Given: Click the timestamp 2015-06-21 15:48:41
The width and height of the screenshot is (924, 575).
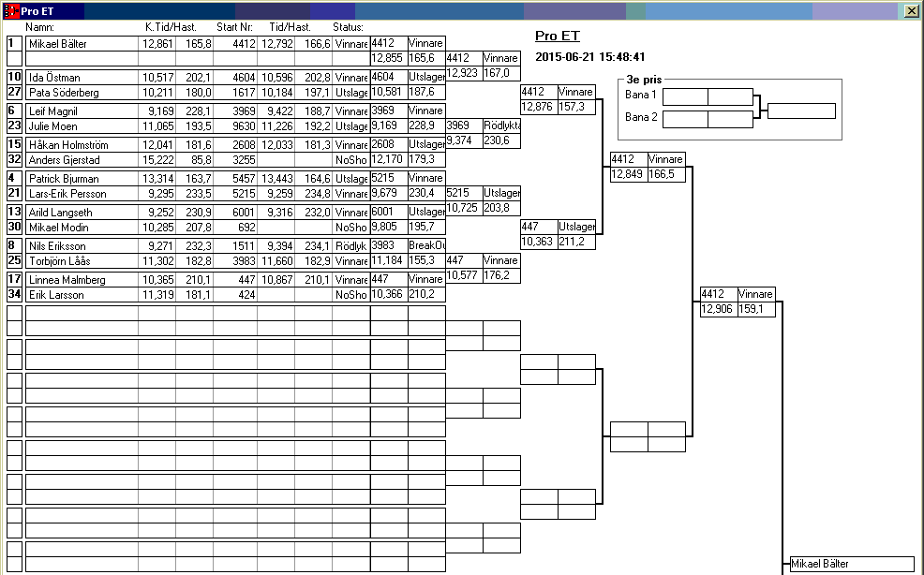Looking at the screenshot, I should (589, 57).
